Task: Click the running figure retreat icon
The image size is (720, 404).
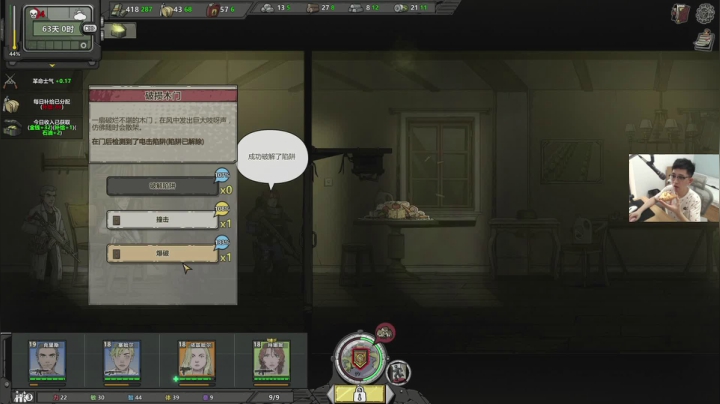Action: 399,372
